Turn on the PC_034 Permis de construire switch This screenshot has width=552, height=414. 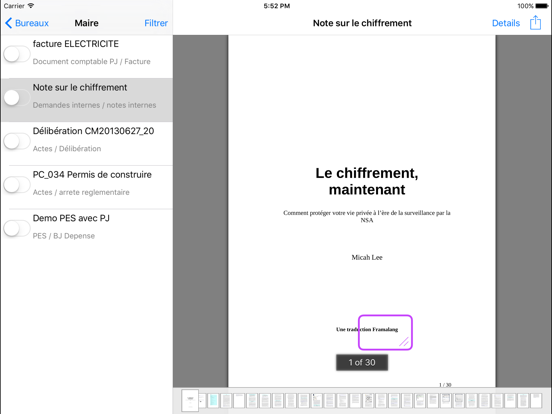[x=17, y=185]
